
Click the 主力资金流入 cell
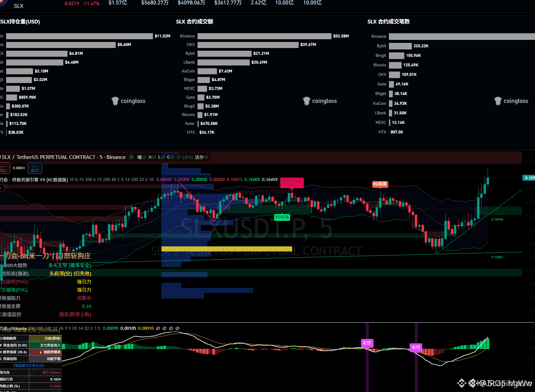click(x=46, y=345)
